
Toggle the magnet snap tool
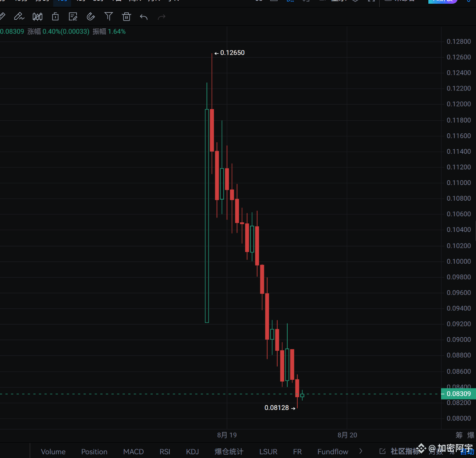[x=91, y=16]
